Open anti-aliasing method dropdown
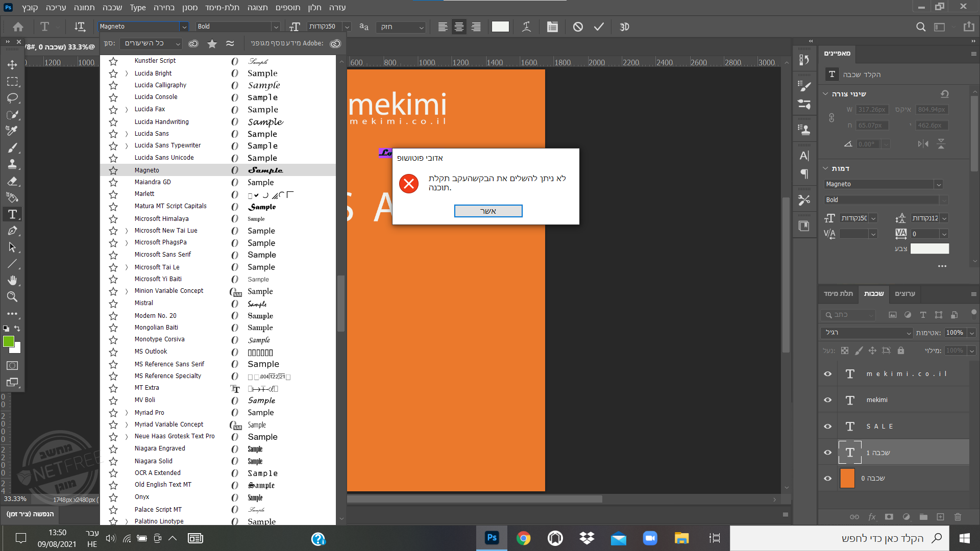980x551 pixels. tap(401, 27)
